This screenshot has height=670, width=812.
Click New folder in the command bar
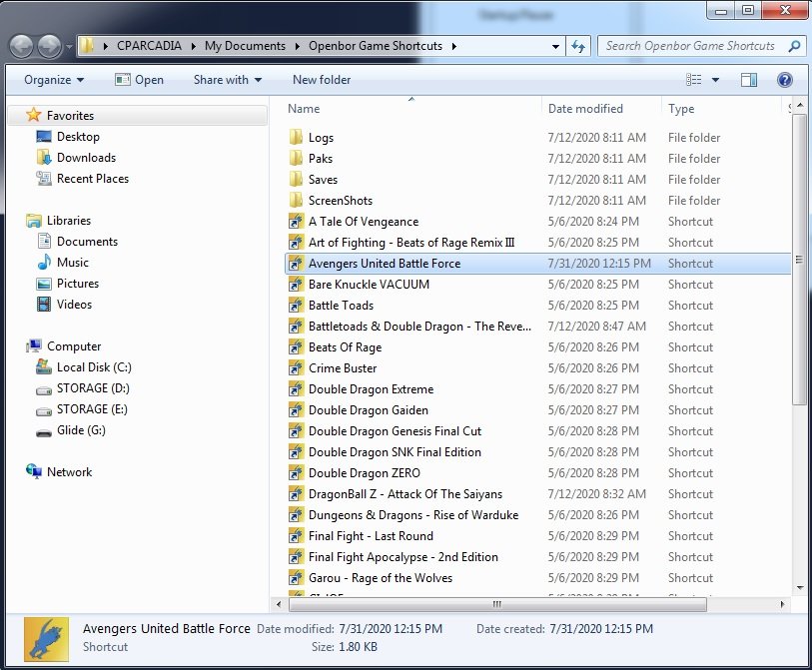322,80
